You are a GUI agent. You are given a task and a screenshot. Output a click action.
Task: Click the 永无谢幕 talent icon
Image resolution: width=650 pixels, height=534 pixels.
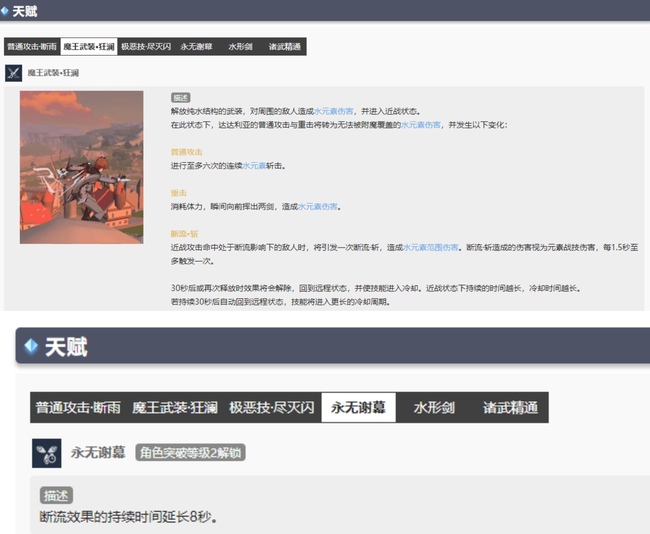pyautogui.click(x=46, y=453)
